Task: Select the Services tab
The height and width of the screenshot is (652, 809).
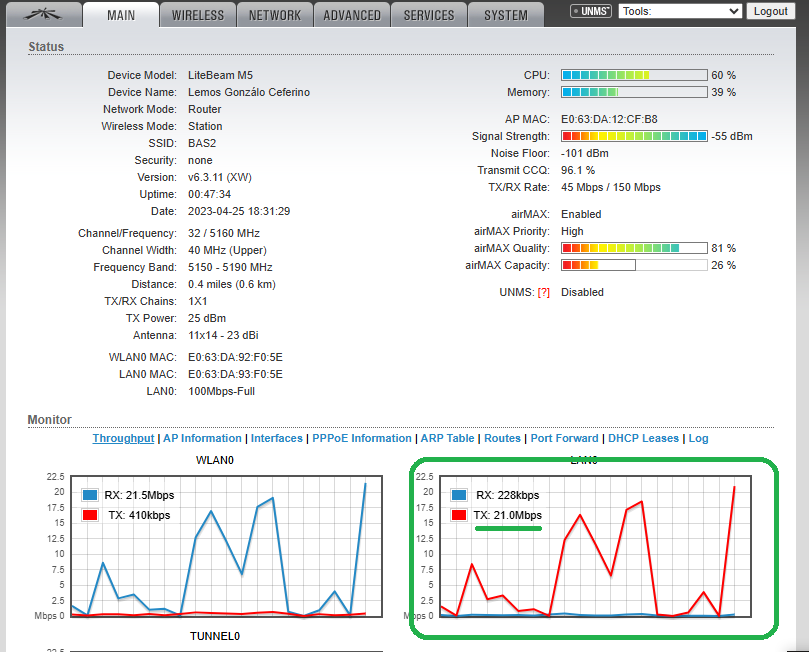Action: [429, 15]
